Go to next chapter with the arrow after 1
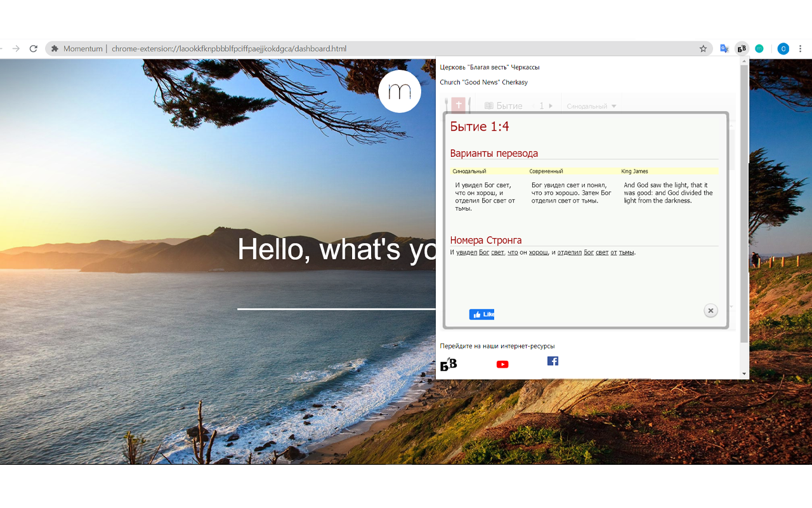Screen dimensions: 812x508 tap(551, 106)
